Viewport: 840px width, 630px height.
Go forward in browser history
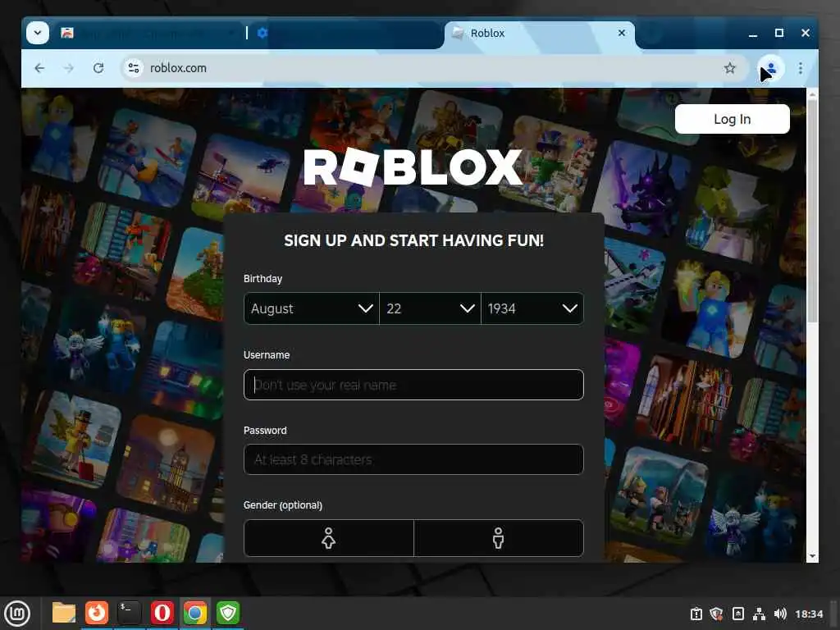(69, 68)
